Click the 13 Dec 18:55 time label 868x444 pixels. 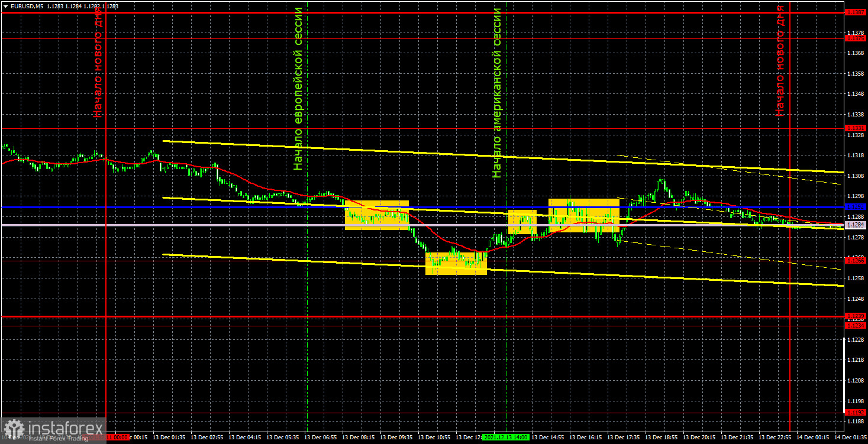tap(663, 437)
